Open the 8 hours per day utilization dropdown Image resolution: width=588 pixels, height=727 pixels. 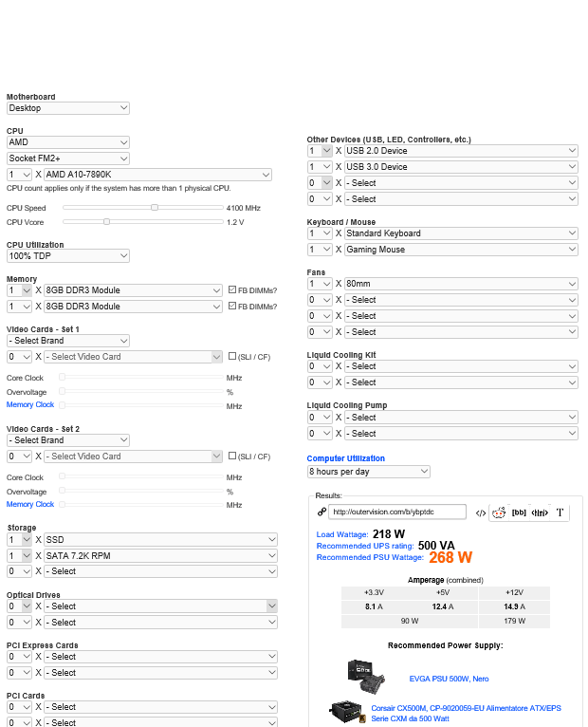(368, 472)
